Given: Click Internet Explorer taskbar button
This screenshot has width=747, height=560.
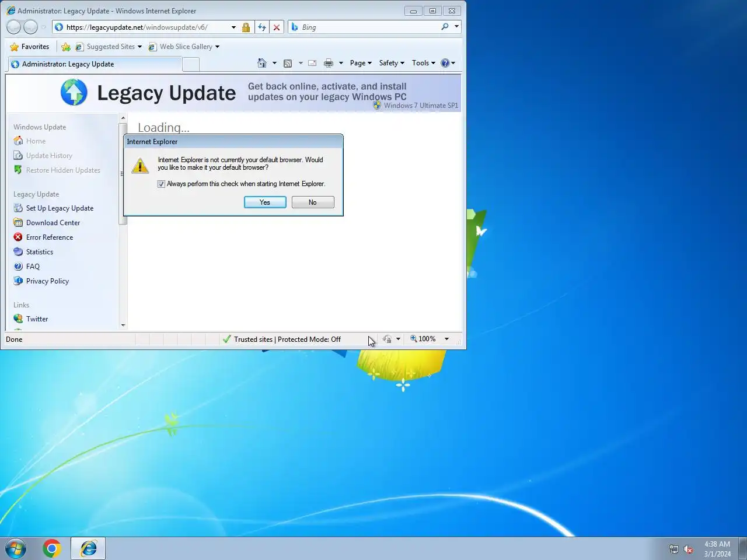Looking at the screenshot, I should 88,548.
